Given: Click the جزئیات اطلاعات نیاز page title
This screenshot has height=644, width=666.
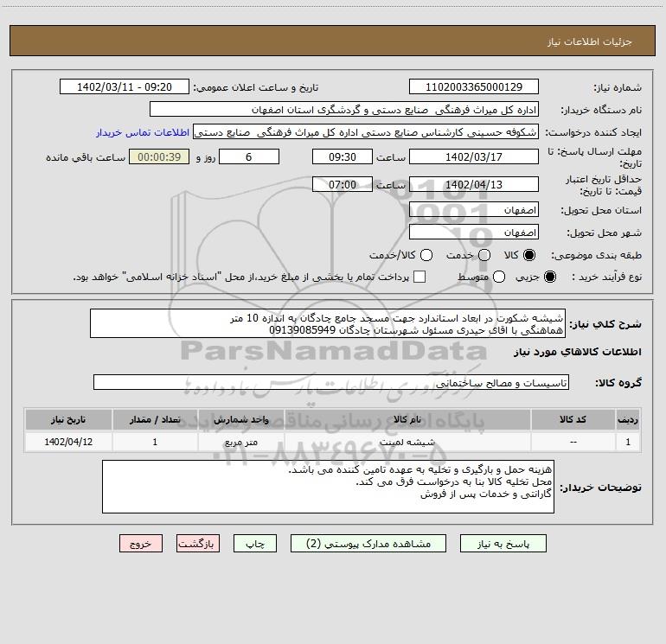Looking at the screenshot, I should 590,41.
